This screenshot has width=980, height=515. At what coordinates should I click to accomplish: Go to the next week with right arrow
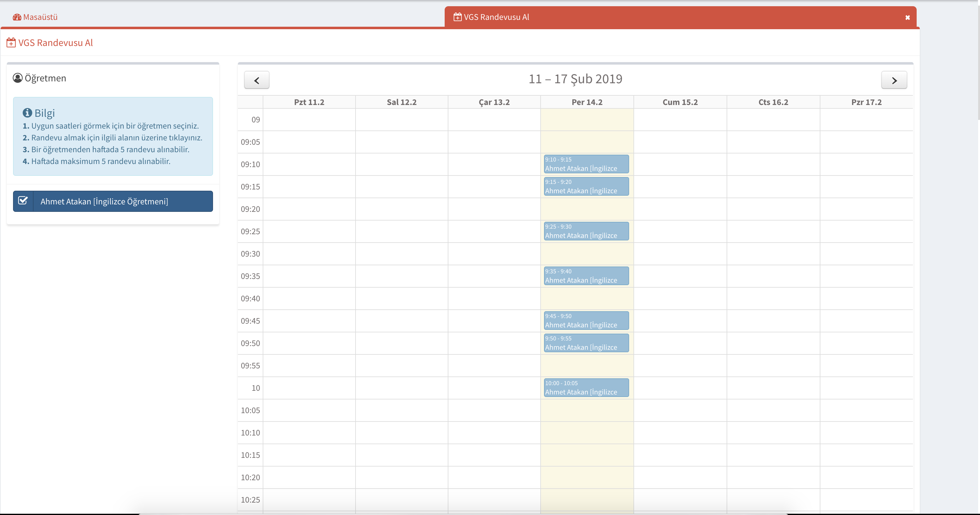click(894, 80)
